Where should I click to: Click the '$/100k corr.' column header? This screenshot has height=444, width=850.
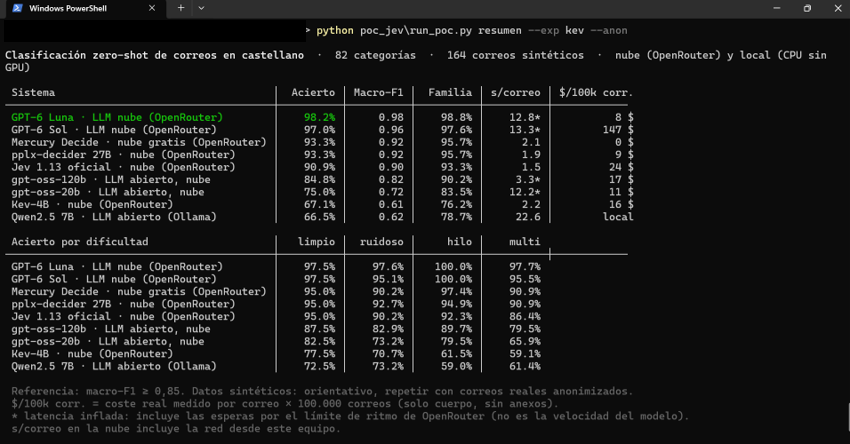(596, 93)
